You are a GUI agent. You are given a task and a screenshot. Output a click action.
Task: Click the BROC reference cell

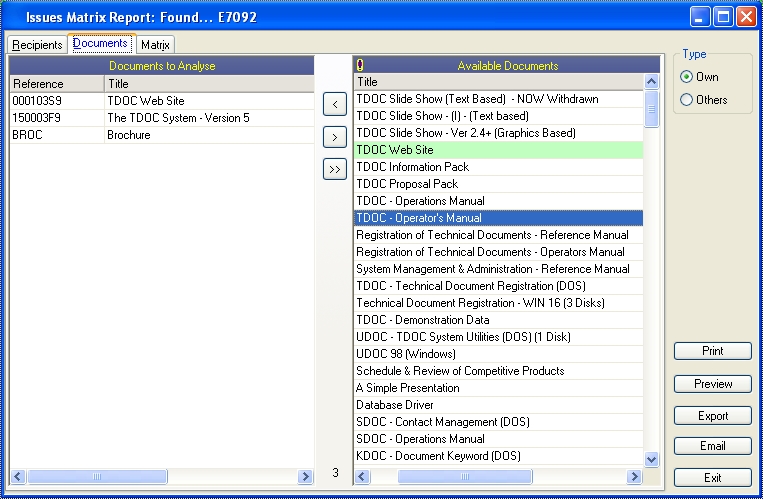[57, 135]
